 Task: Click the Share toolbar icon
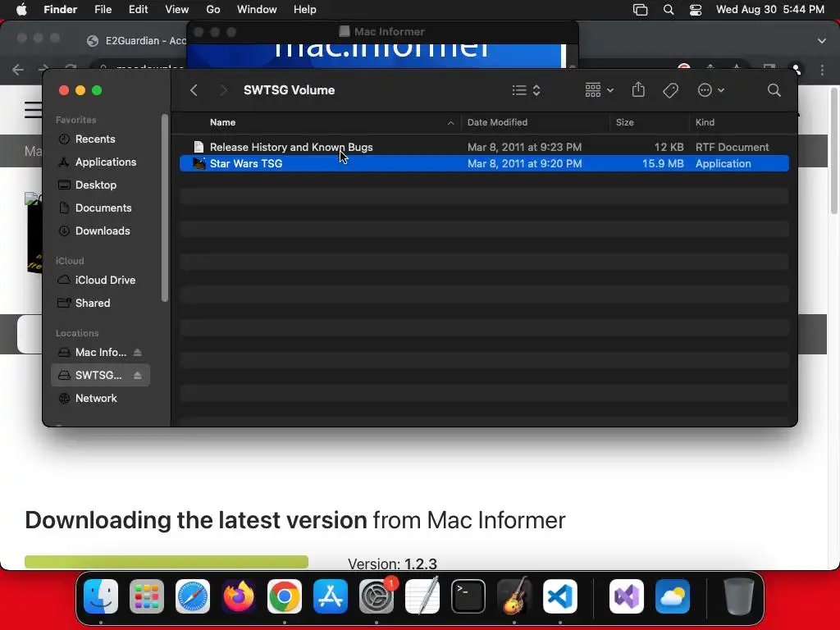(638, 89)
